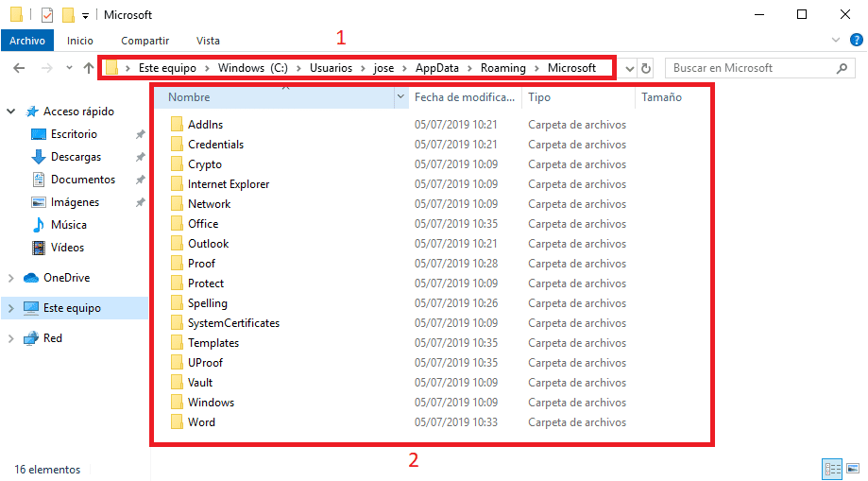Expand the Red tree node
Image resolution: width=868 pixels, height=481 pixels.
point(10,338)
